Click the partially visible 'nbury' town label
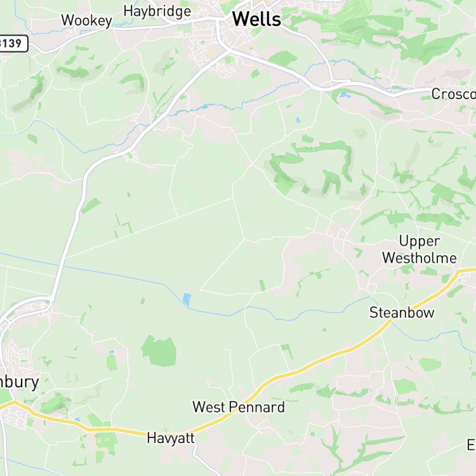Image resolution: width=476 pixels, height=476 pixels. click(19, 383)
